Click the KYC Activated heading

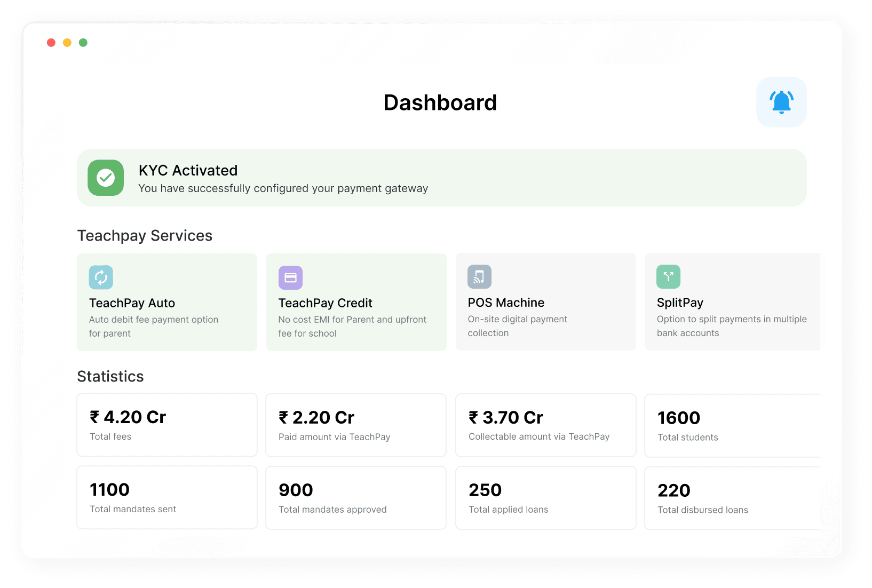(x=188, y=170)
